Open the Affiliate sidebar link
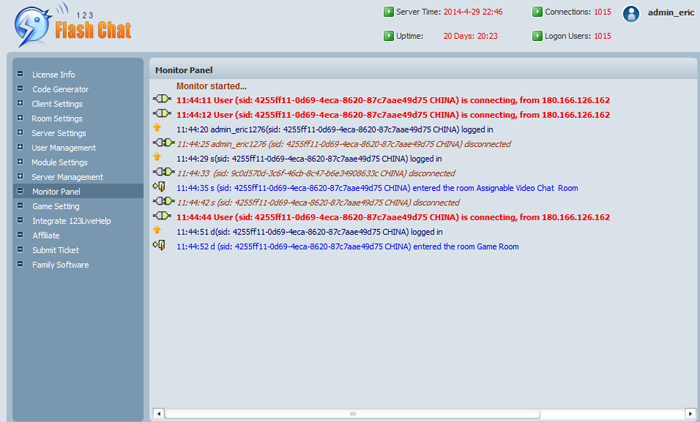The image size is (700, 422). coord(46,236)
